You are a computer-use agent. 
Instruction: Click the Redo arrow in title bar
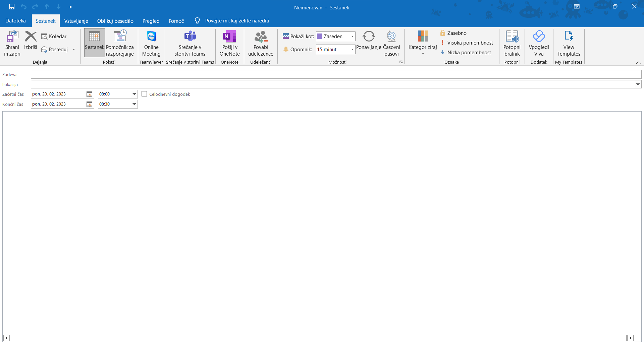(35, 7)
